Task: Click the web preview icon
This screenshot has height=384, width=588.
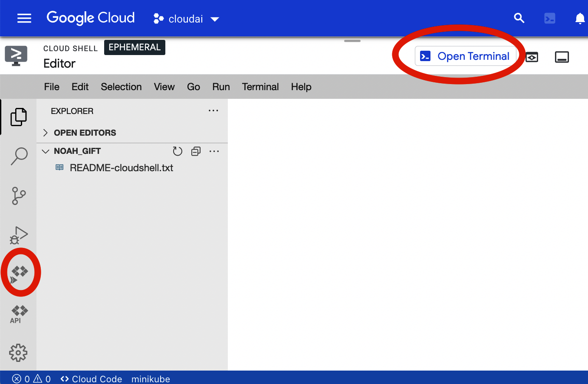Action: click(532, 57)
